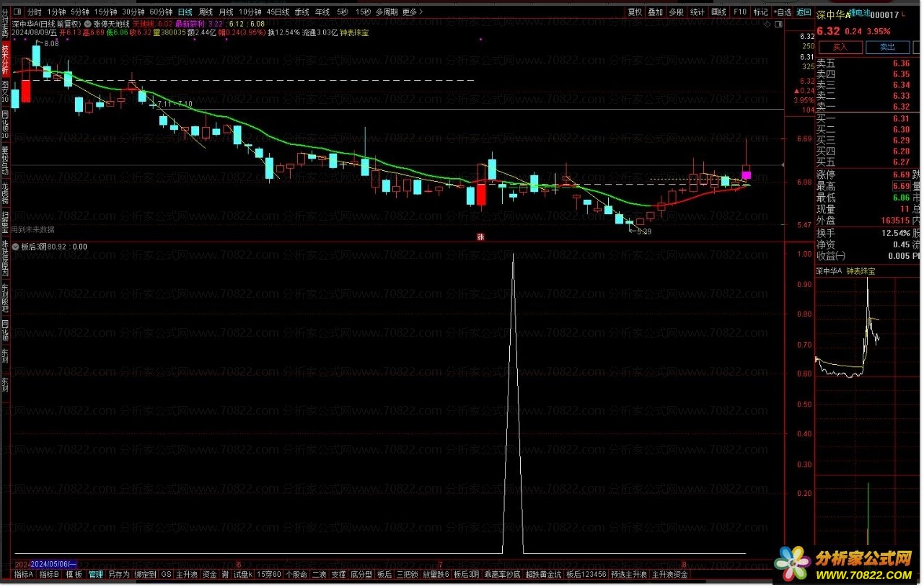Click the magenta latest candlestick
924x587 pixels.
pos(746,175)
